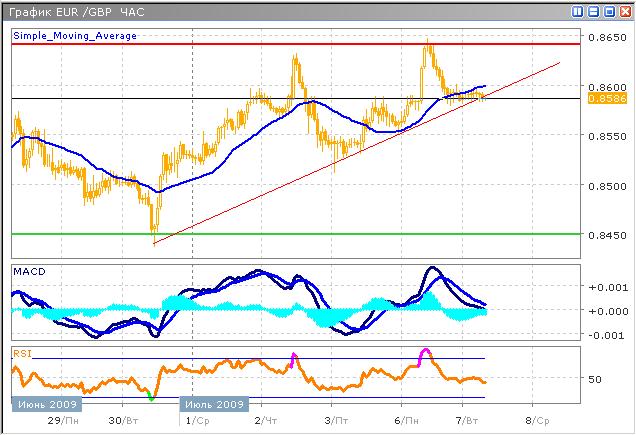Click the Июль 2009 month marker
636x435 pixels.
pos(213,404)
